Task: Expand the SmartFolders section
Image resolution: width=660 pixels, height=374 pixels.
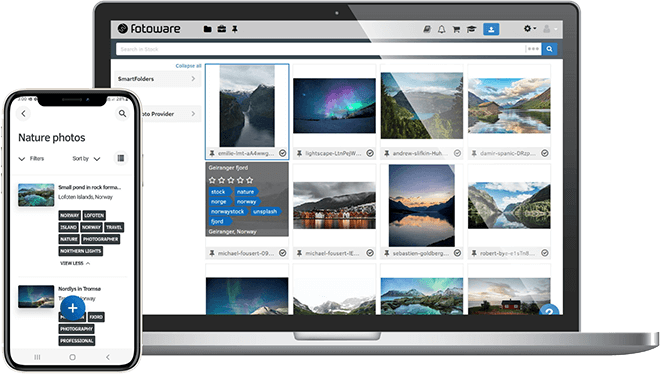Action: point(157,79)
